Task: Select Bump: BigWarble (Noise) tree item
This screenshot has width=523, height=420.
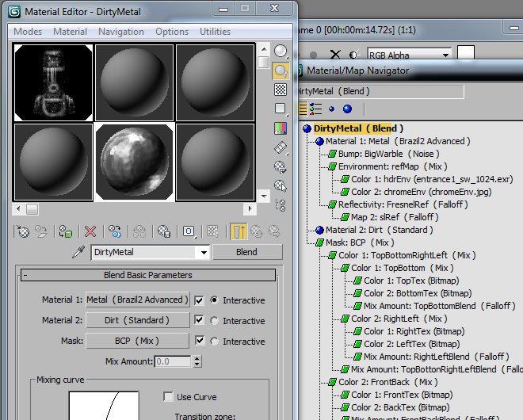Action: 388,154
